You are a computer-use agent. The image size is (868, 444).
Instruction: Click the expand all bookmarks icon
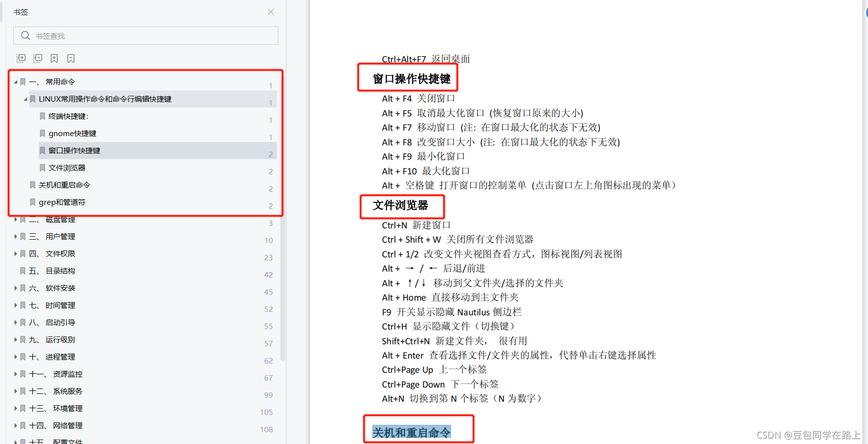tap(21, 58)
